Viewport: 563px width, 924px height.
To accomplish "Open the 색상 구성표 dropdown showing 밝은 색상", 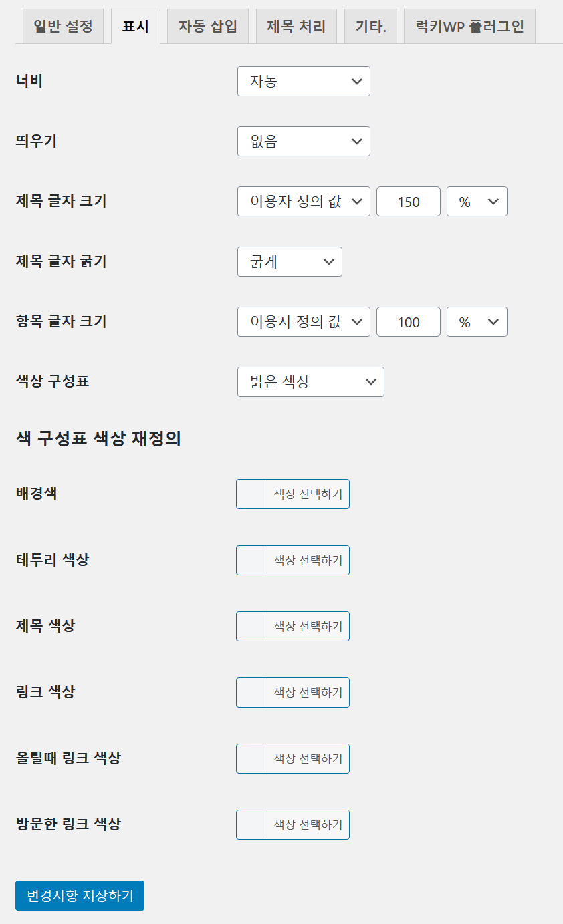I will coord(310,381).
